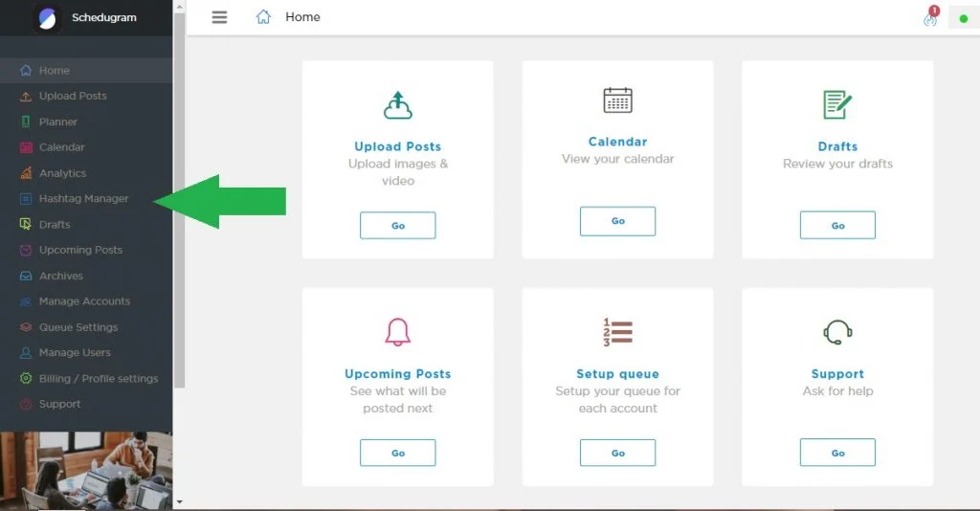This screenshot has height=511, width=980.
Task: Open Hashtag Manager in the sidebar
Action: pyautogui.click(x=86, y=199)
